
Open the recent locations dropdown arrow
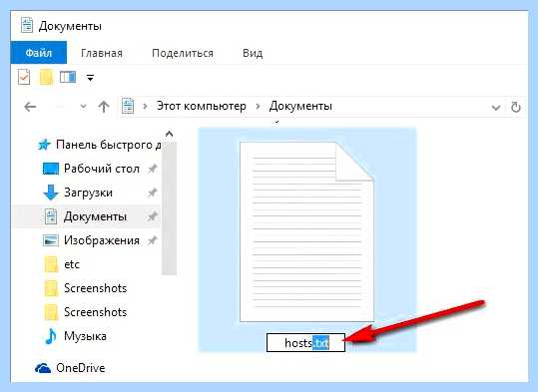[x=83, y=107]
